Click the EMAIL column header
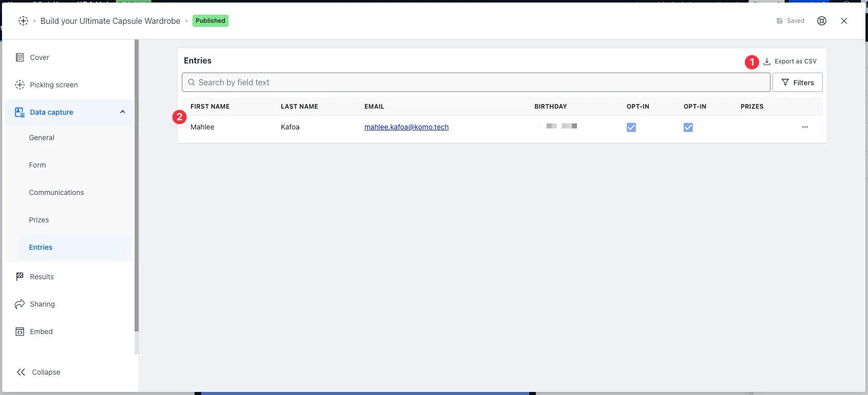The image size is (868, 395). [x=374, y=107]
